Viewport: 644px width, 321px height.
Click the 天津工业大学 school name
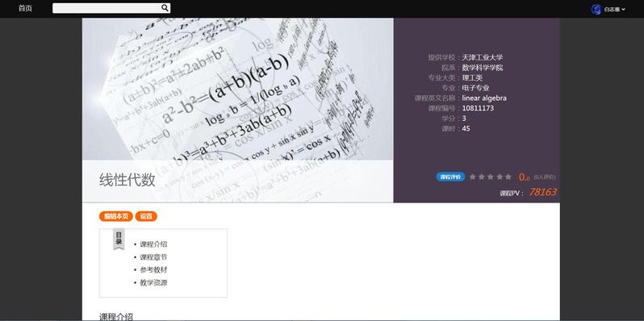(x=482, y=57)
